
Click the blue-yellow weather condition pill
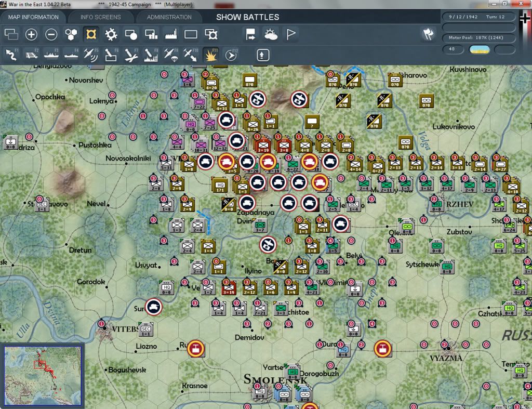(x=479, y=49)
